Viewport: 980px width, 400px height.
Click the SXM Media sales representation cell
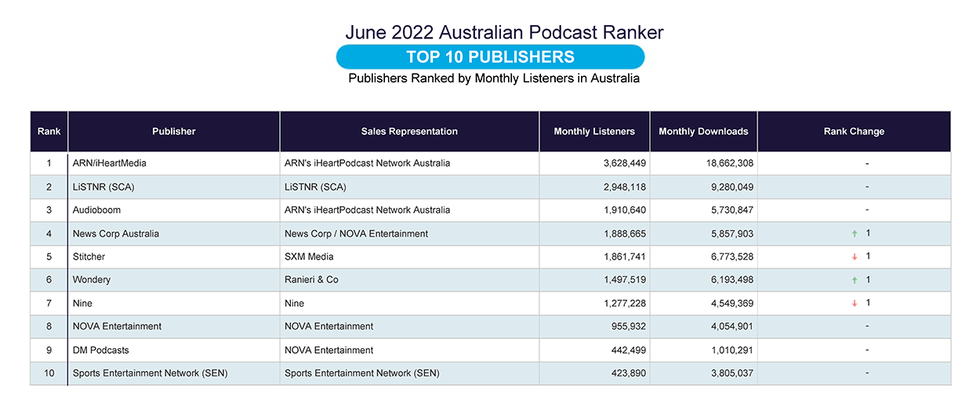pos(409,256)
